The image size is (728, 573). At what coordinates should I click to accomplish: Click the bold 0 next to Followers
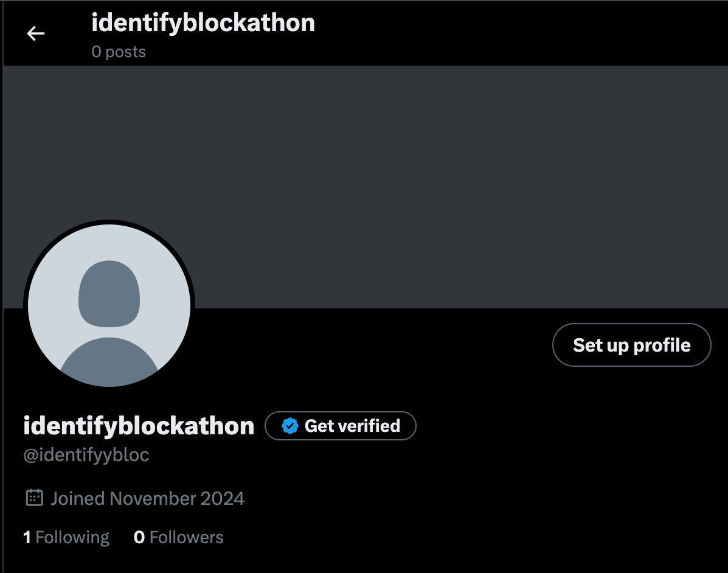pyautogui.click(x=138, y=537)
